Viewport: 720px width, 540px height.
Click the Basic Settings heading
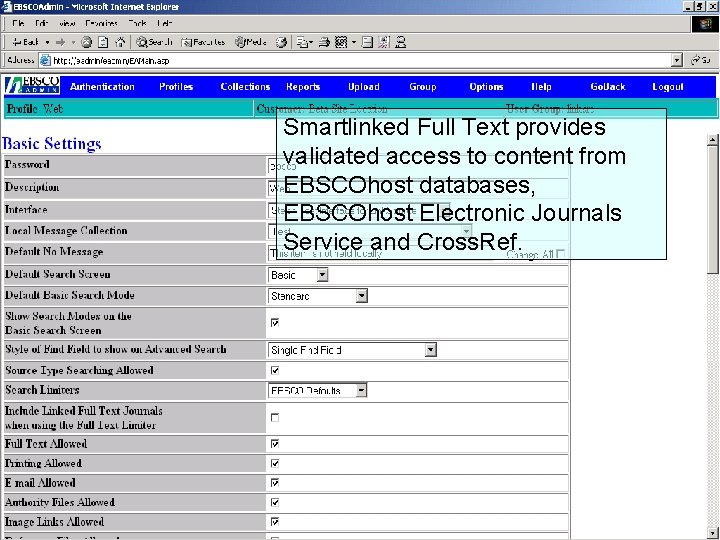click(x=51, y=143)
